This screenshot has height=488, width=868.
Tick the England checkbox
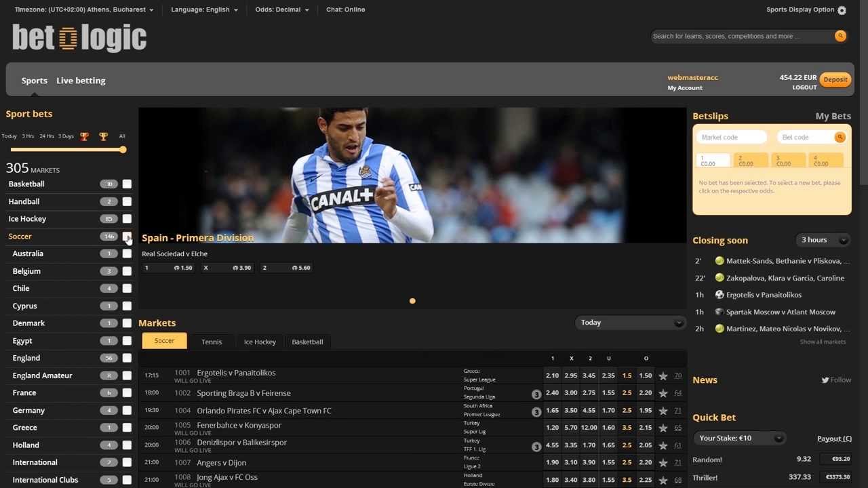tap(127, 358)
